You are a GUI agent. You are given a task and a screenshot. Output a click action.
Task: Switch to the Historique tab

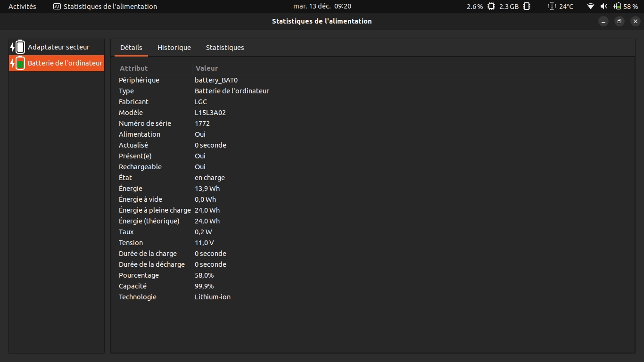[x=174, y=48]
